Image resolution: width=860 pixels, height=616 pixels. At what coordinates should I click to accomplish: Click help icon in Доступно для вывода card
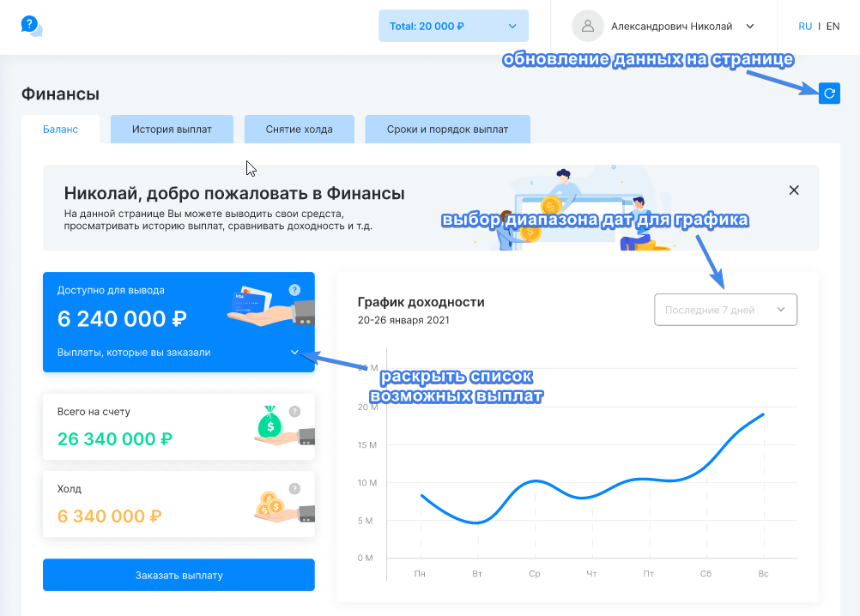pos(294,290)
